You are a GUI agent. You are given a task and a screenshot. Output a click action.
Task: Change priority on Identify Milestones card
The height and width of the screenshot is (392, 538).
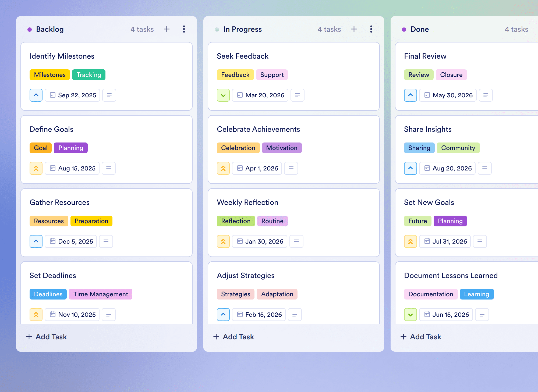tap(36, 95)
